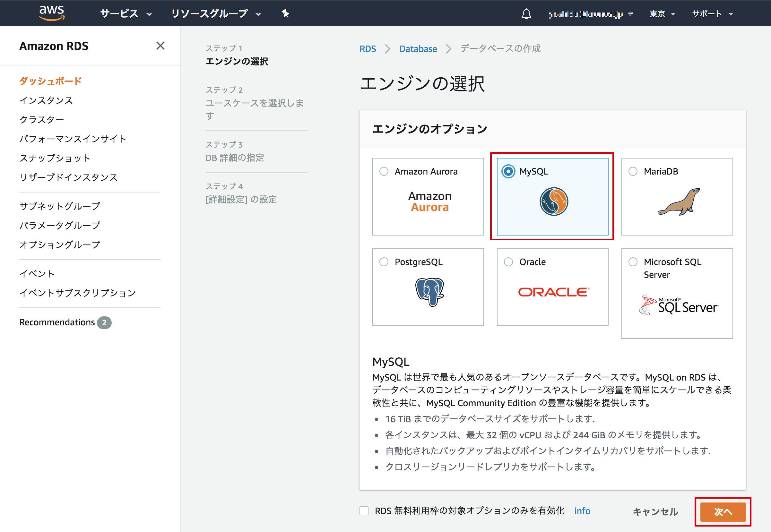This screenshot has width=771, height=532.
Task: Click the エンジンのオプション section header
Action: (x=429, y=129)
